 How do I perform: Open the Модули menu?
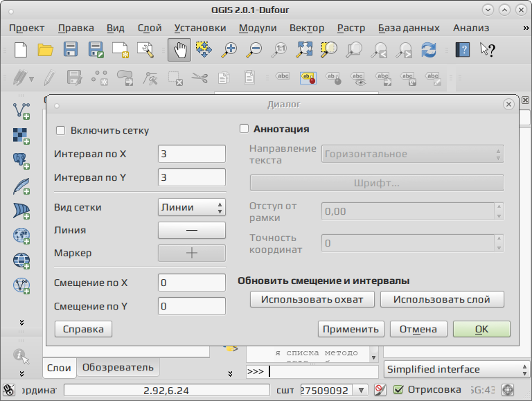click(258, 28)
